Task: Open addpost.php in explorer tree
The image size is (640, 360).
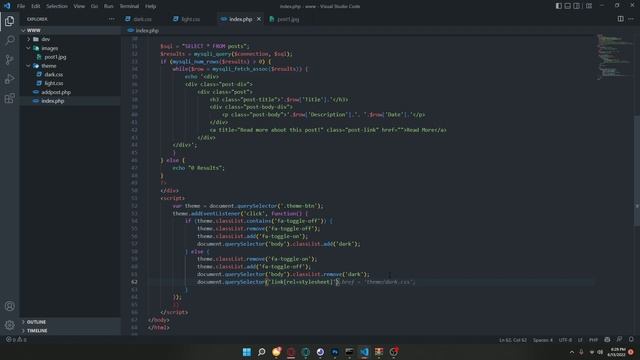Action: (56, 92)
